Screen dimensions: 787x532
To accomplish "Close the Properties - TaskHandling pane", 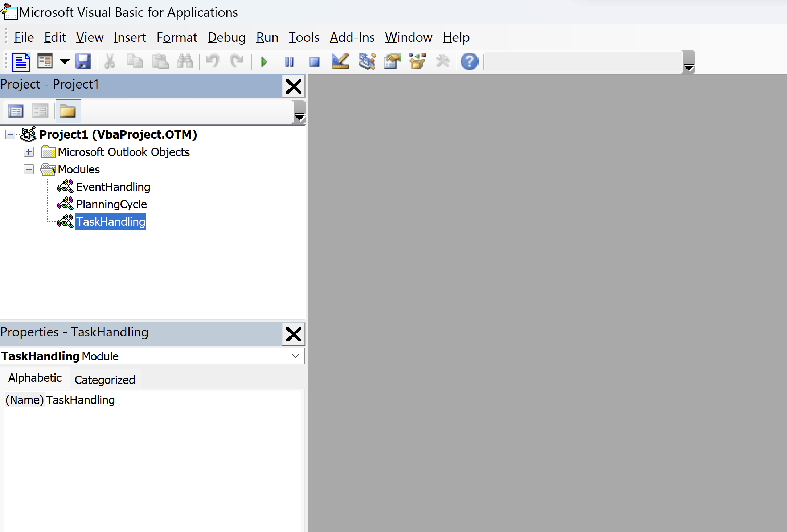I will [x=294, y=334].
